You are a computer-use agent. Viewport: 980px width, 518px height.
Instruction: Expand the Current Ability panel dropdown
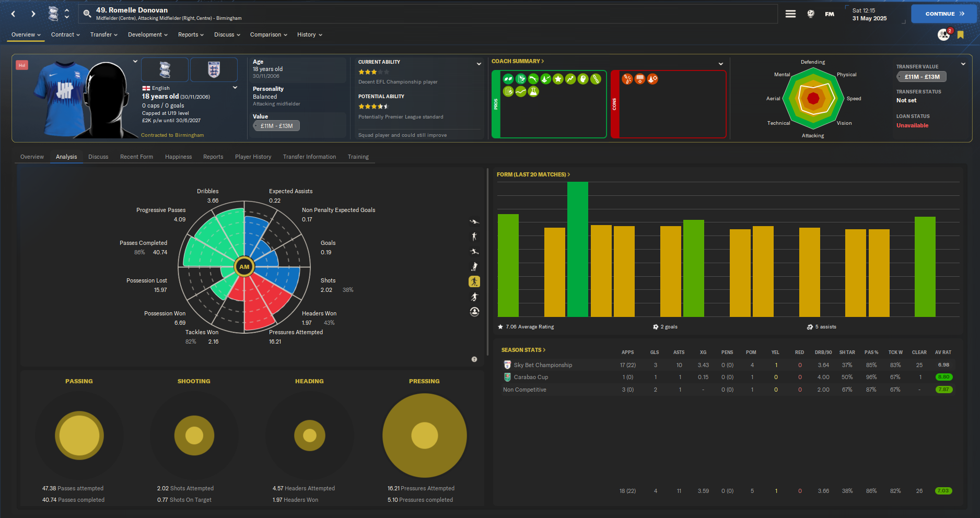pyautogui.click(x=479, y=64)
